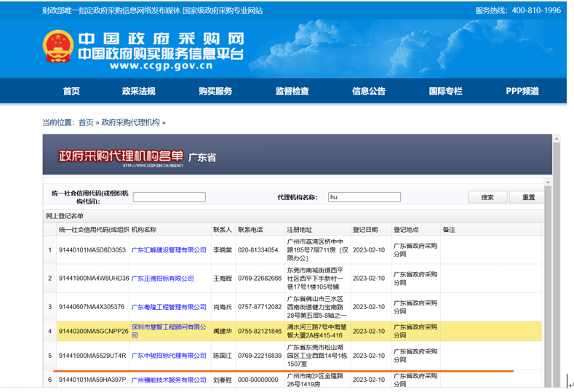Open the 首页 item in the navigation bar

[71, 91]
